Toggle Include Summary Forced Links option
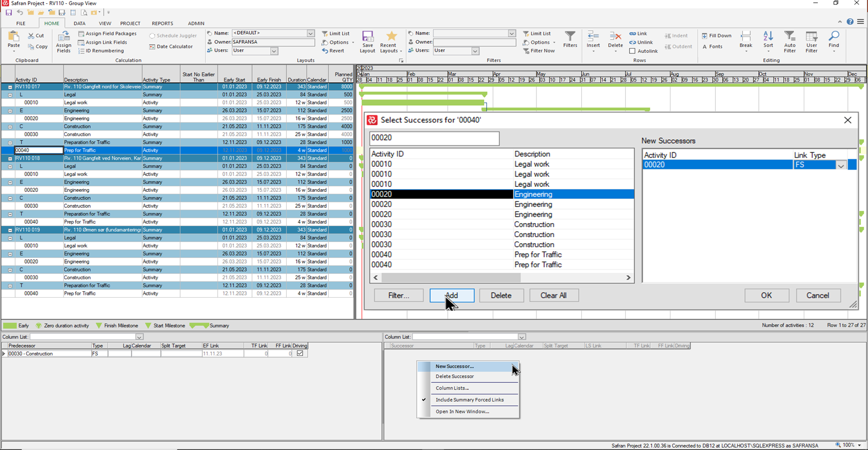This screenshot has height=450, width=868. 469,400
